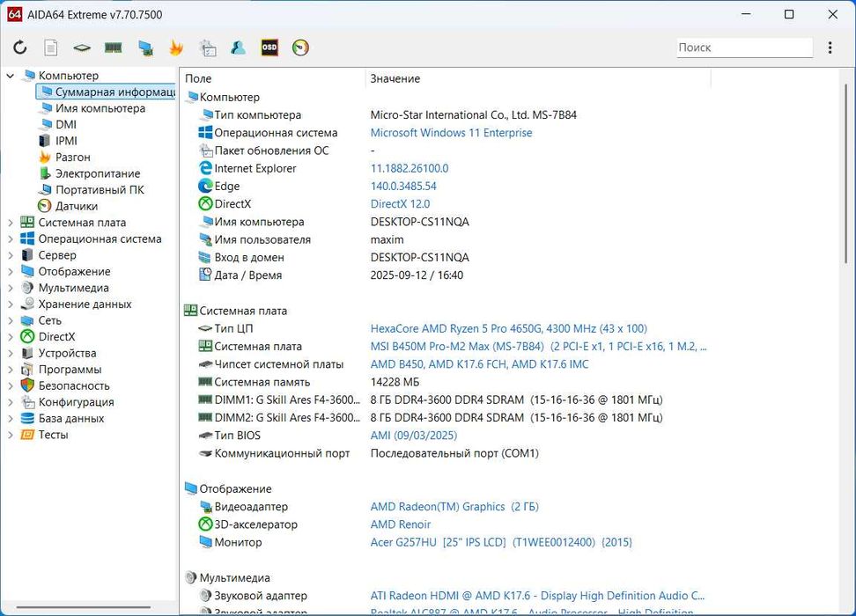Screen dimensions: 856x616
Task: Open the Edge version 140.0.3485.54 link
Action: pyautogui.click(x=403, y=186)
